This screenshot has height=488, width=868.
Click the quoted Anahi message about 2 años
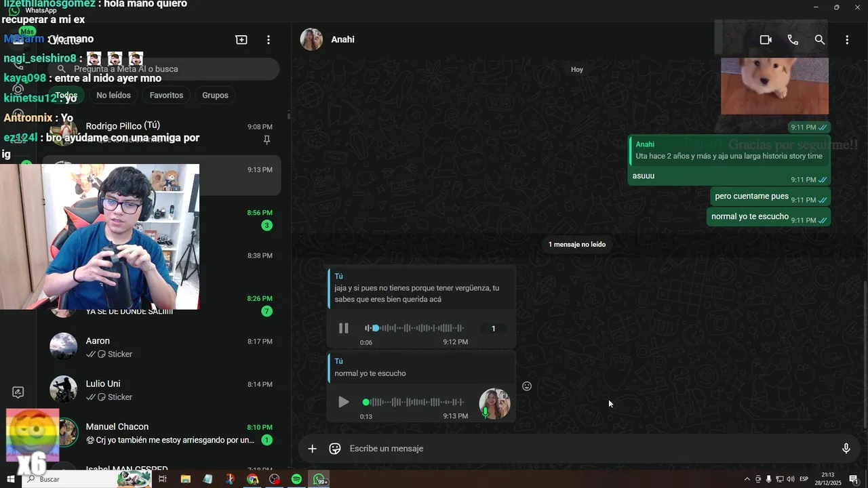[x=729, y=150]
